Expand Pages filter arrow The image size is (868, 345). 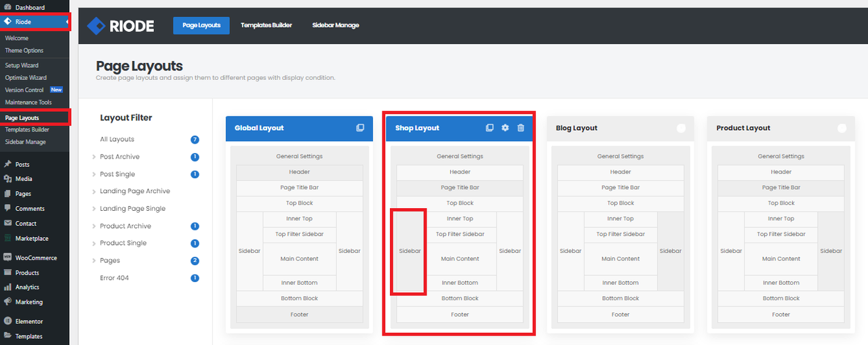point(94,261)
